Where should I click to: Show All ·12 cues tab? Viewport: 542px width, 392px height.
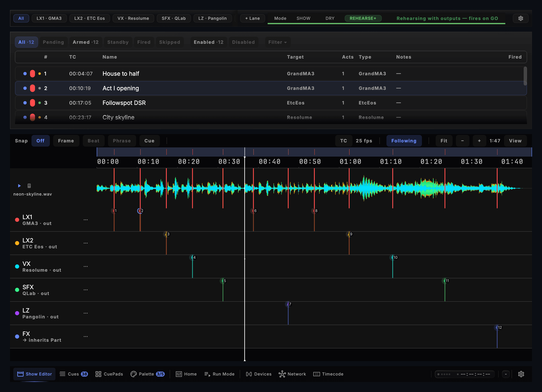26,42
